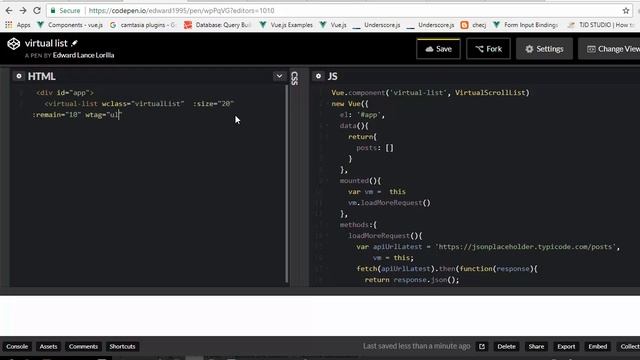Open the 'Database: Query Bui' bookmark
This screenshot has width=640, height=360.
(218, 25)
